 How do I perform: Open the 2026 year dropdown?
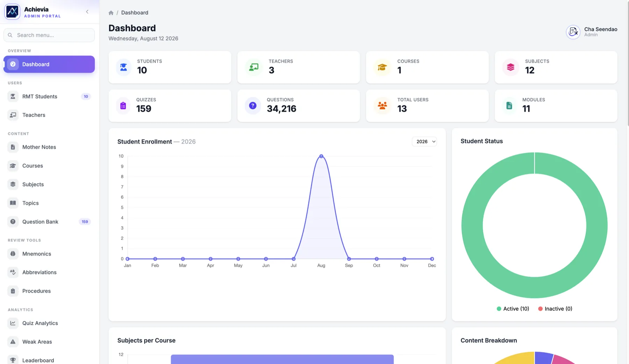click(425, 141)
